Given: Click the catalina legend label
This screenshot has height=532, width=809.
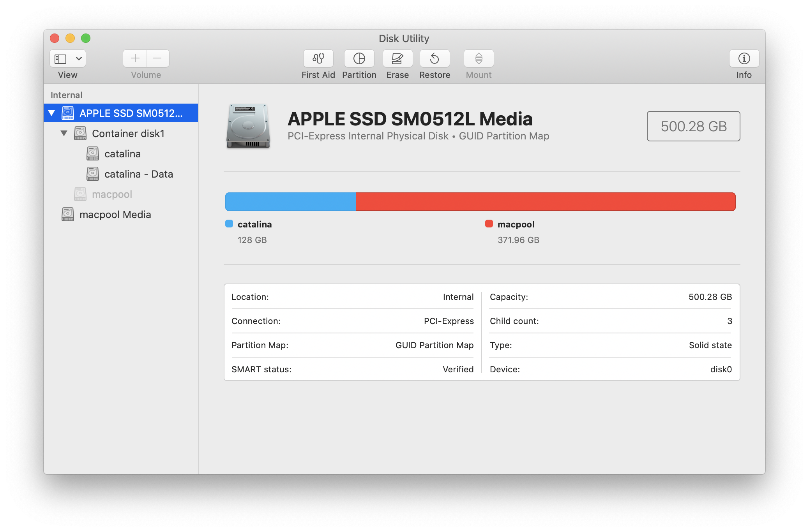Looking at the screenshot, I should [255, 224].
